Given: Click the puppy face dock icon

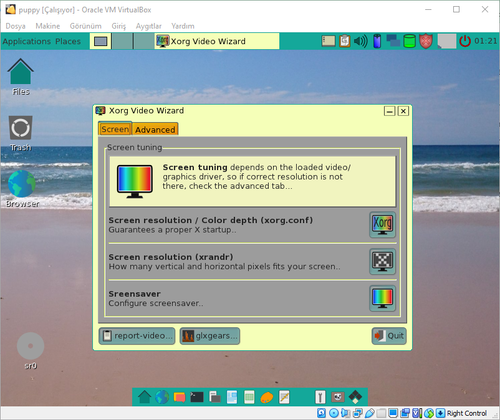Looking at the screenshot, I should coord(338,397).
